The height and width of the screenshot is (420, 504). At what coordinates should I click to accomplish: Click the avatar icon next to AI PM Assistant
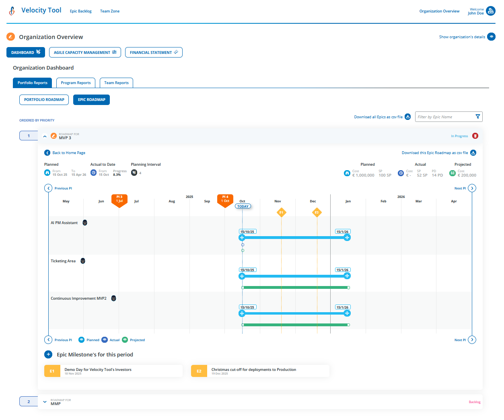[85, 222]
